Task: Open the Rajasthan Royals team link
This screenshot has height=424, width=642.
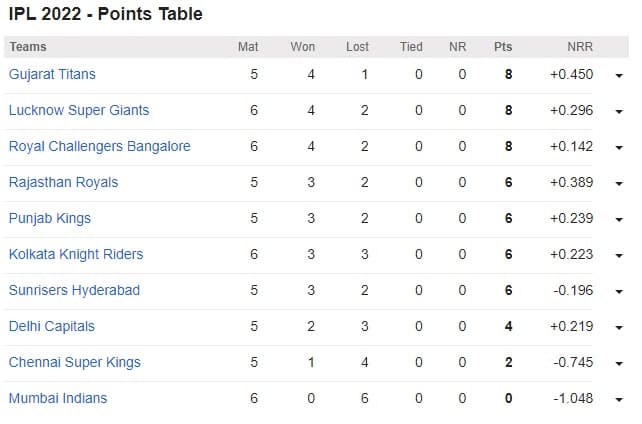Action: 63,182
